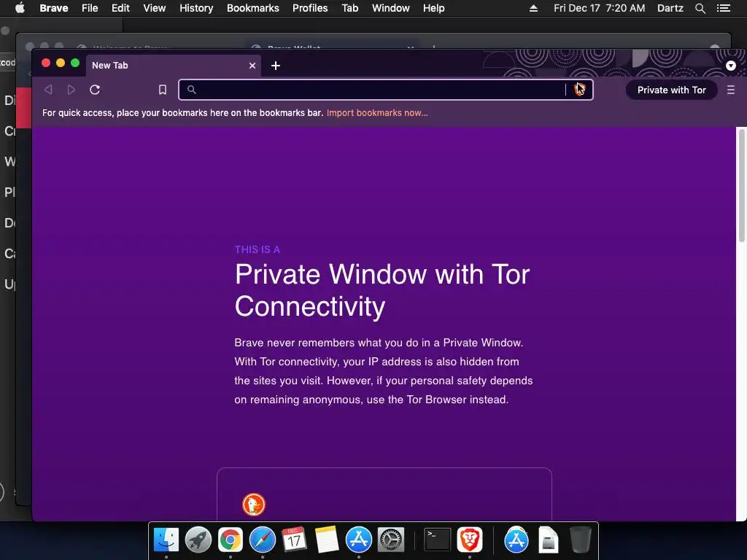Open the File menu
Image resolution: width=747 pixels, height=560 pixels.
pos(90,8)
